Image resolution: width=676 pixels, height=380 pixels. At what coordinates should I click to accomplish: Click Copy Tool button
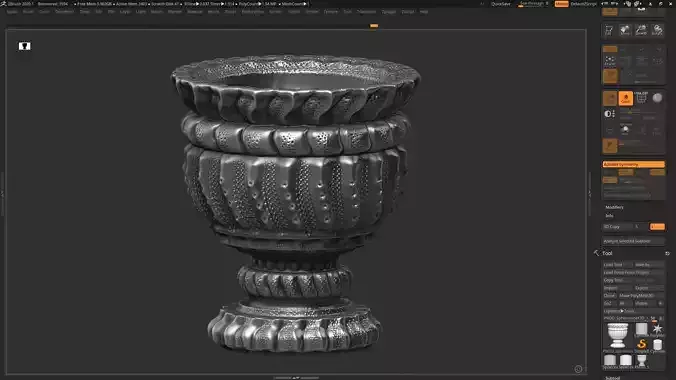coord(617,280)
